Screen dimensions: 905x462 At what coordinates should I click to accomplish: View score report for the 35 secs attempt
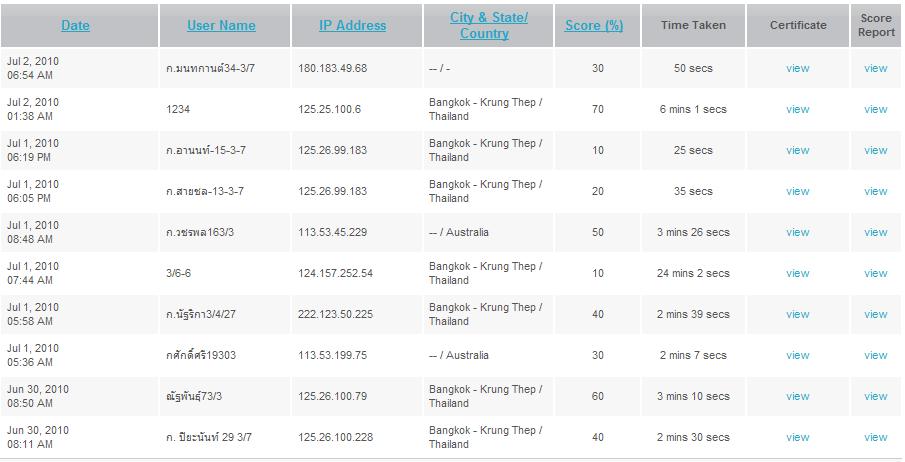875,191
